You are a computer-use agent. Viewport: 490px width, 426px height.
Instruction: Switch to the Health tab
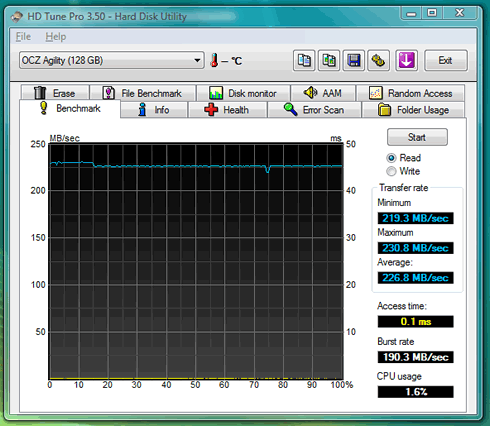pos(228,110)
